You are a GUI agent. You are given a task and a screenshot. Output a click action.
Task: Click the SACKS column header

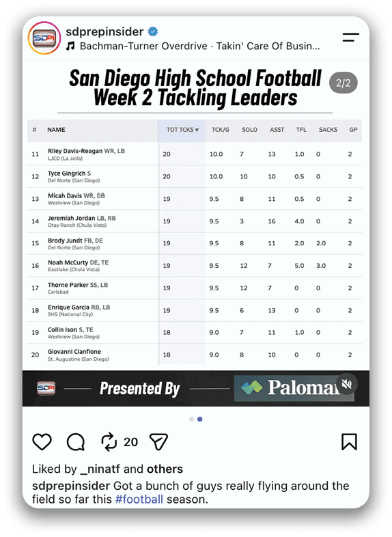328,130
